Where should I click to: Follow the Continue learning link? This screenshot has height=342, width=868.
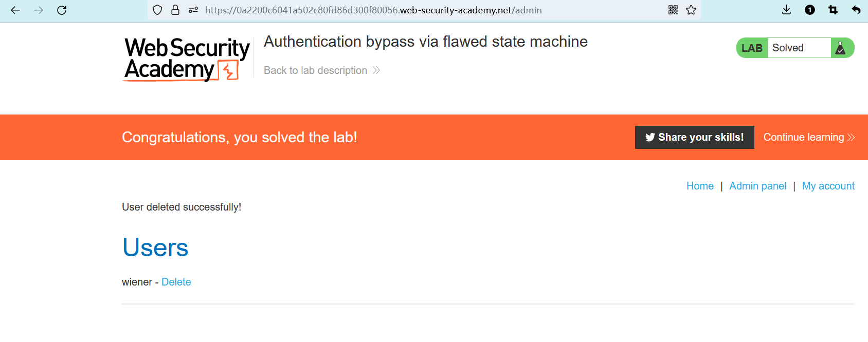click(x=808, y=137)
